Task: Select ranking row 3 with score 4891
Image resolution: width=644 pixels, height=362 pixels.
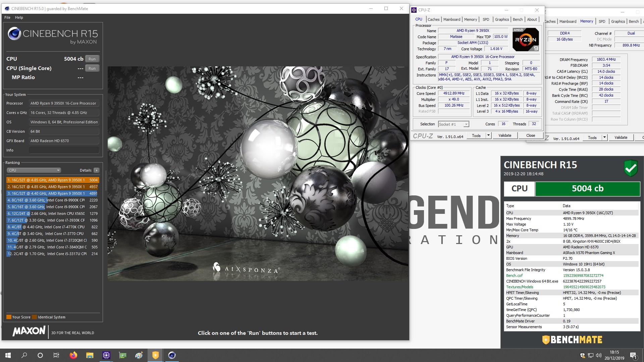Action: point(52,193)
